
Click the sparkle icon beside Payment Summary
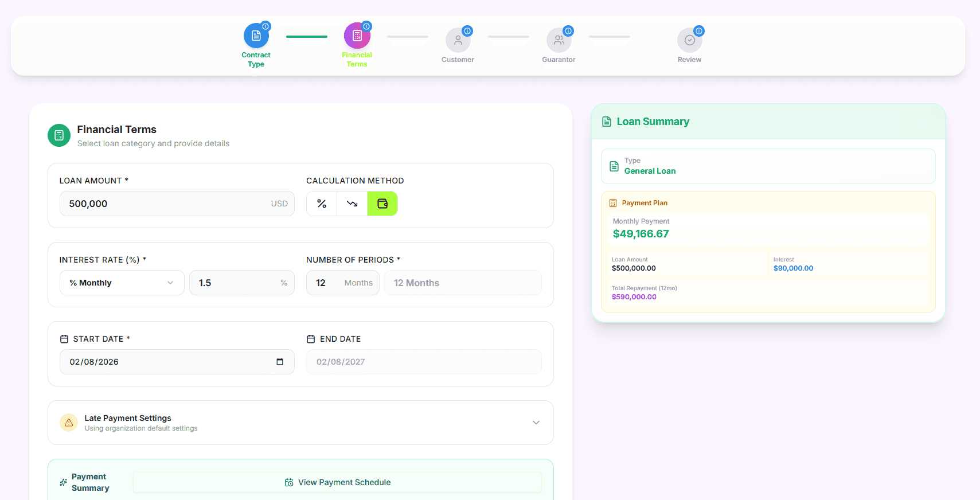(x=64, y=482)
